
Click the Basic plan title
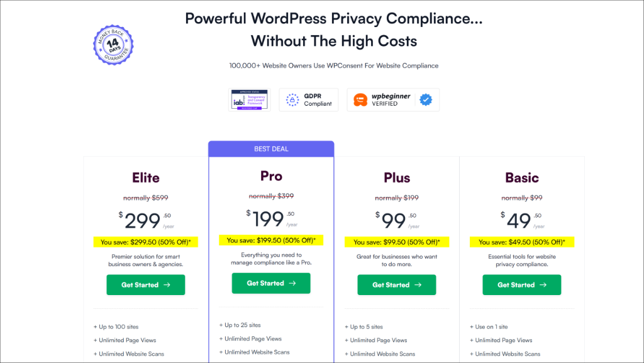(522, 178)
